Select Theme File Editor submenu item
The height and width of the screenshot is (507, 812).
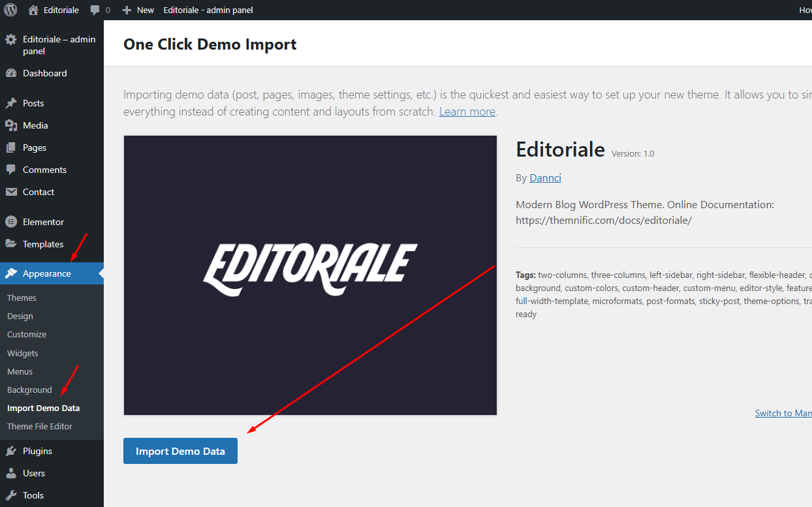[40, 426]
